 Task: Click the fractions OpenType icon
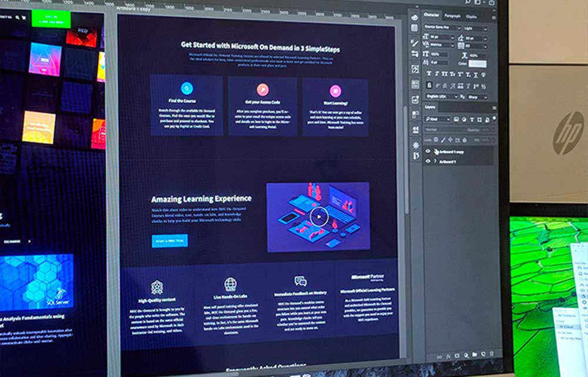click(x=483, y=86)
